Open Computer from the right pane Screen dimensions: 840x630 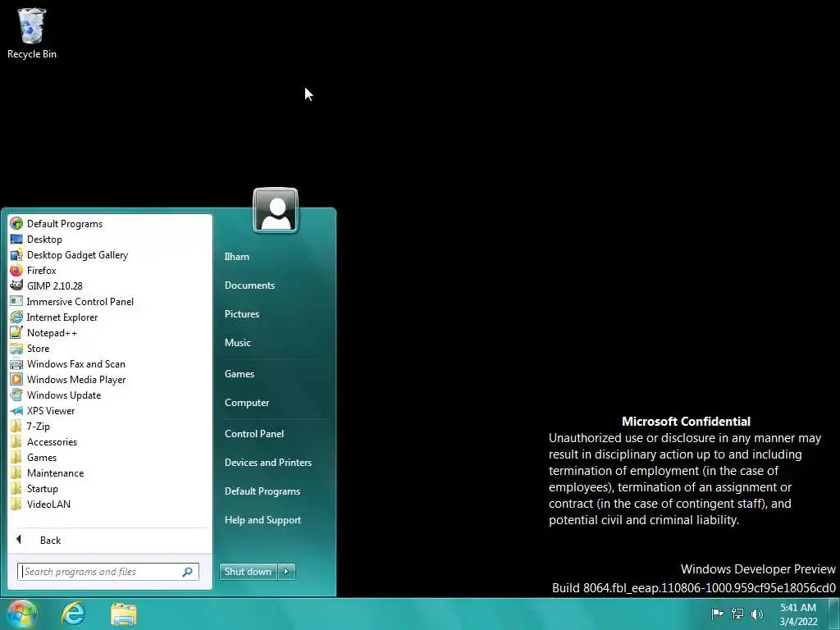tap(246, 402)
